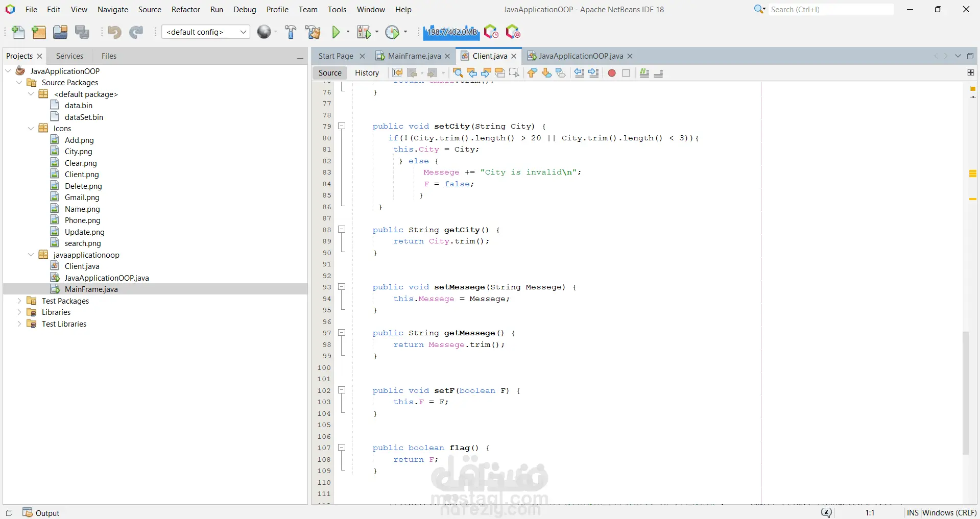Collapse setF method code fold
Image resolution: width=980 pixels, height=519 pixels.
[342, 390]
